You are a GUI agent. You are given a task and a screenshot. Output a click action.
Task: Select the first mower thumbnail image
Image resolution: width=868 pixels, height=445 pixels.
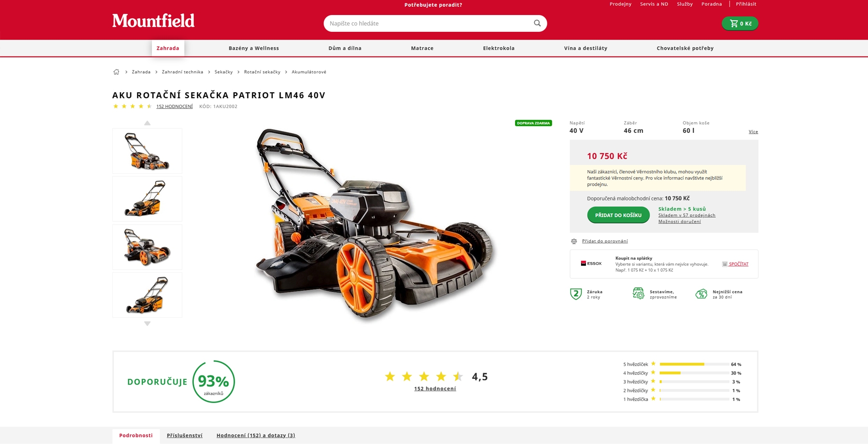tap(148, 151)
